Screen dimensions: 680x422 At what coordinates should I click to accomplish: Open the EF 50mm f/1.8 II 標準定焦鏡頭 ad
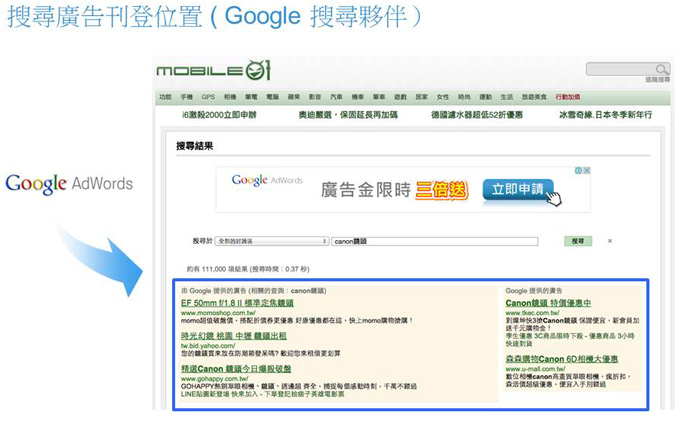click(237, 303)
